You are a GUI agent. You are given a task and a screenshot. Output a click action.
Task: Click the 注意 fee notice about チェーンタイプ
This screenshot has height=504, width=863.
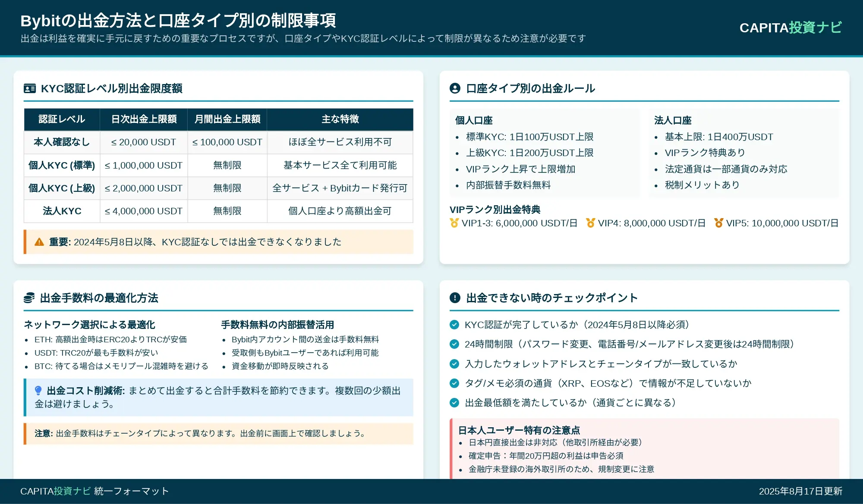tap(218, 434)
